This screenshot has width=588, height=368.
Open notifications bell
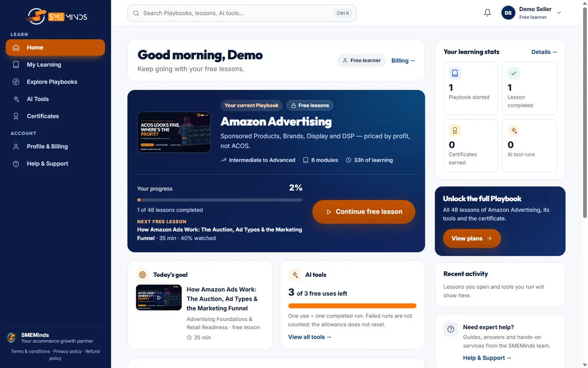tap(488, 13)
